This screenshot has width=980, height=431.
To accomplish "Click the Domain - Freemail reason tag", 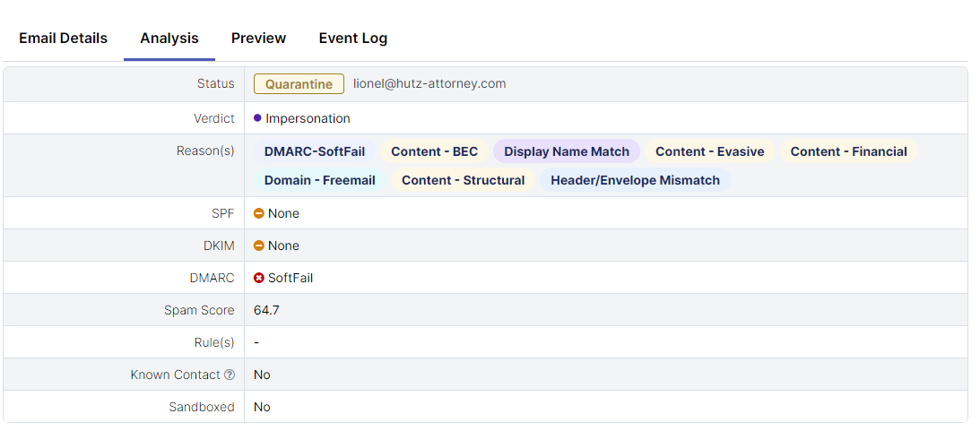I will (x=320, y=180).
